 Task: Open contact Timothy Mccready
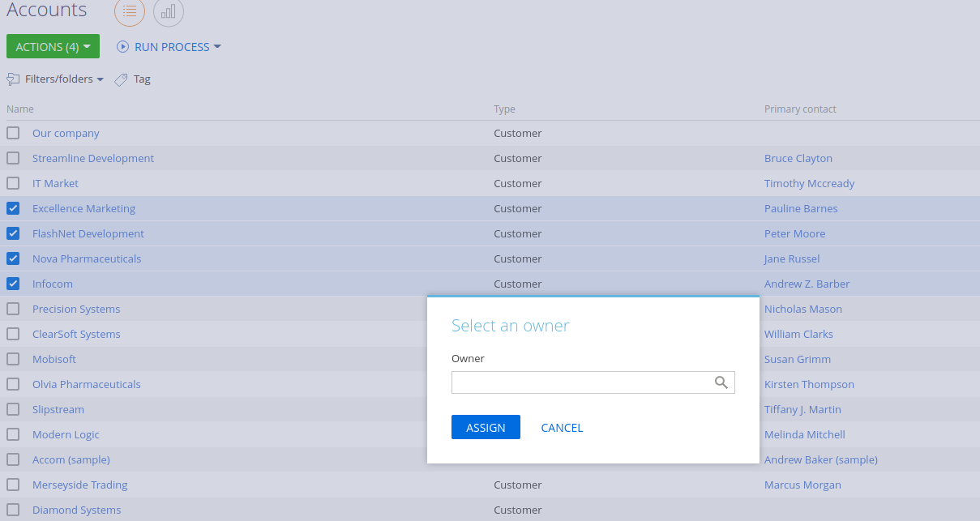809,183
